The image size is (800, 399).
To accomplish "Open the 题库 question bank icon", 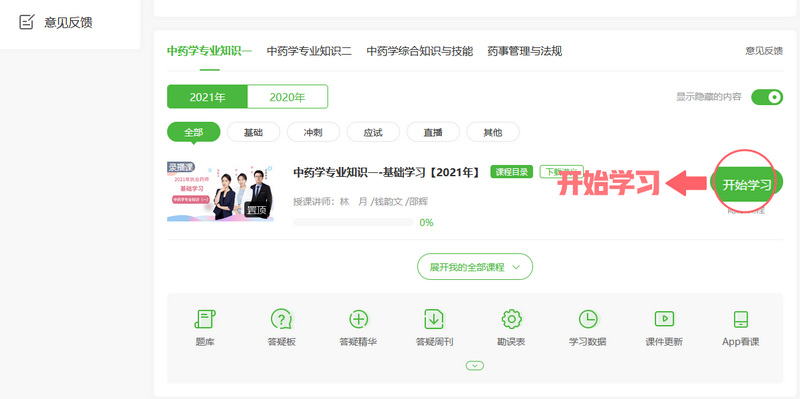I will point(205,319).
